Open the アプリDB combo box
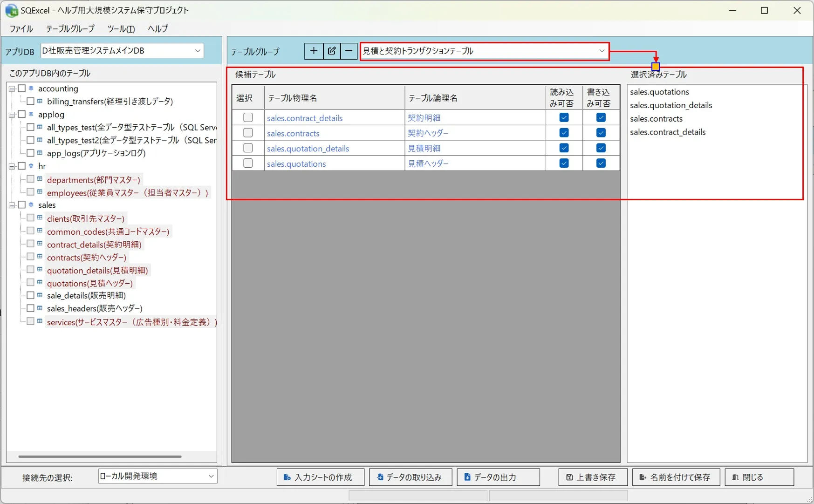The height and width of the screenshot is (504, 814). pos(122,50)
